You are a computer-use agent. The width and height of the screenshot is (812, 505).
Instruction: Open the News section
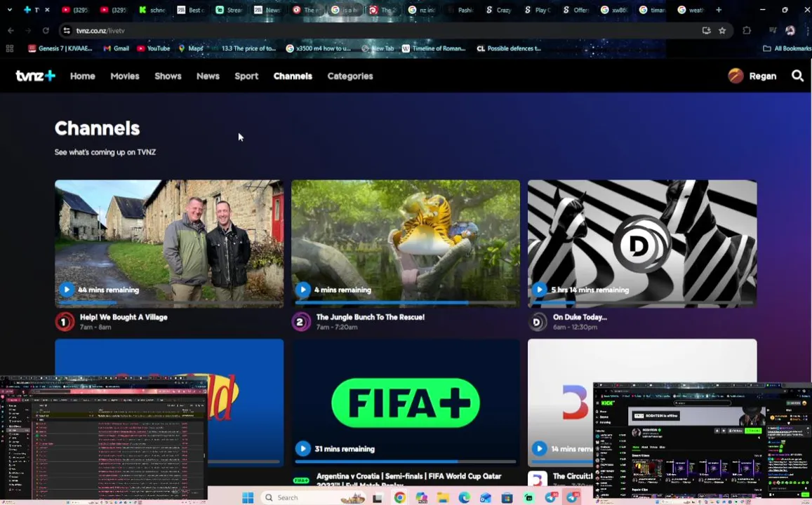point(208,76)
